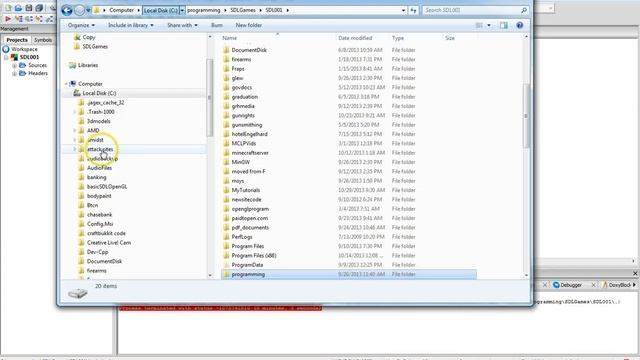Expand the .Trash-1000 folder arrow
Image resolution: width=640 pixels, height=360 pixels.
click(75, 112)
